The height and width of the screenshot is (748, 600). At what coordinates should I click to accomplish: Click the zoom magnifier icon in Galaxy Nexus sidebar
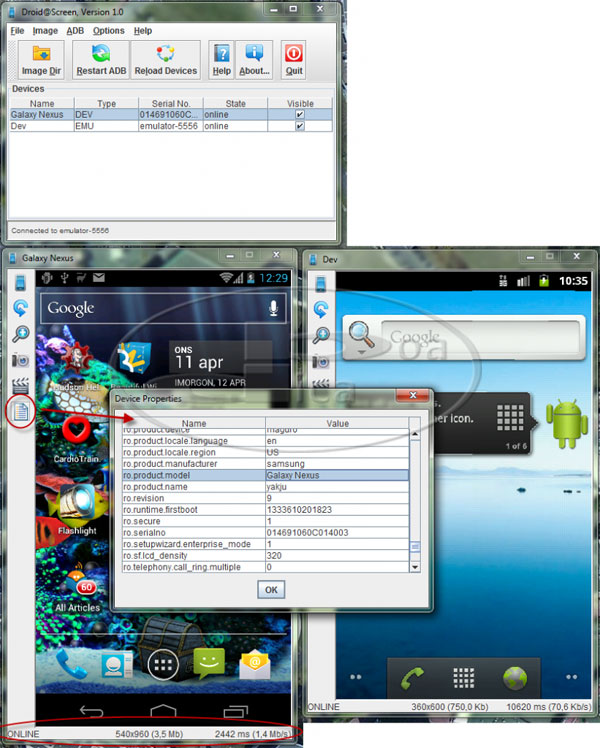[x=19, y=335]
